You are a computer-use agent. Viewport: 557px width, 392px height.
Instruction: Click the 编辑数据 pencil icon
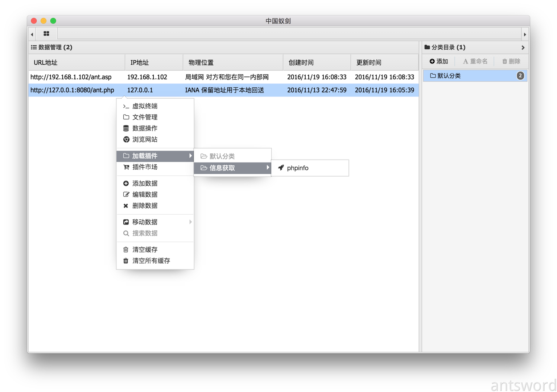126,195
